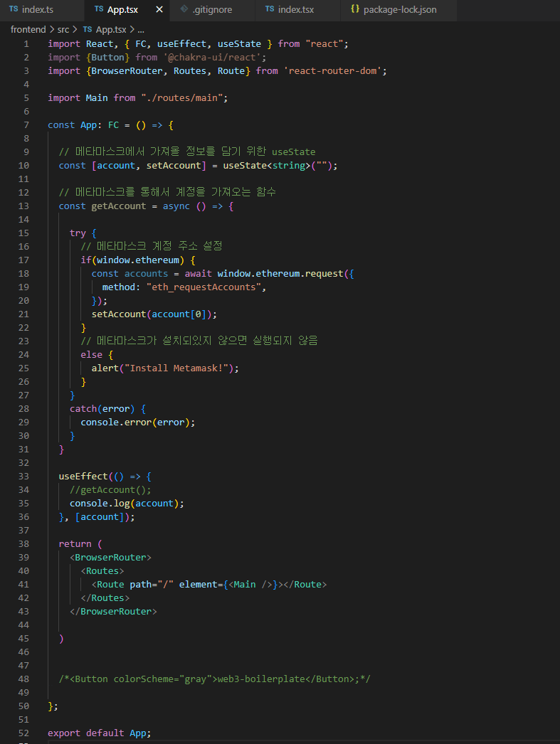Screen dimensions: 560x744
Task: Click 'console.log(account);' on line 35
Action: click(127, 504)
